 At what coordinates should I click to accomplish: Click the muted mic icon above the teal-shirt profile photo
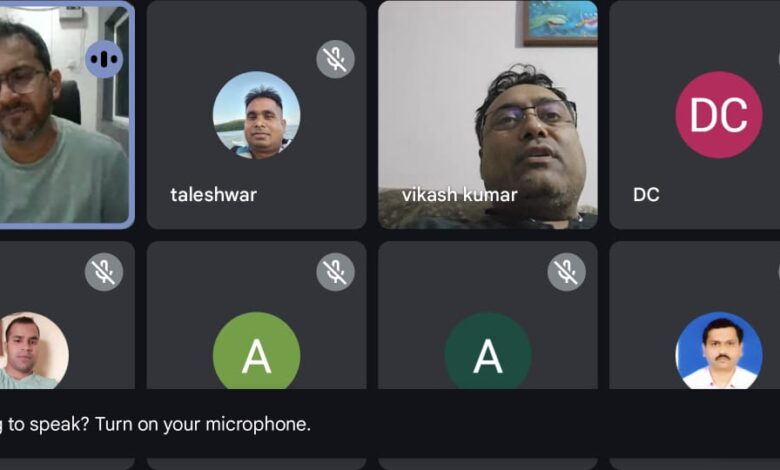point(104,272)
